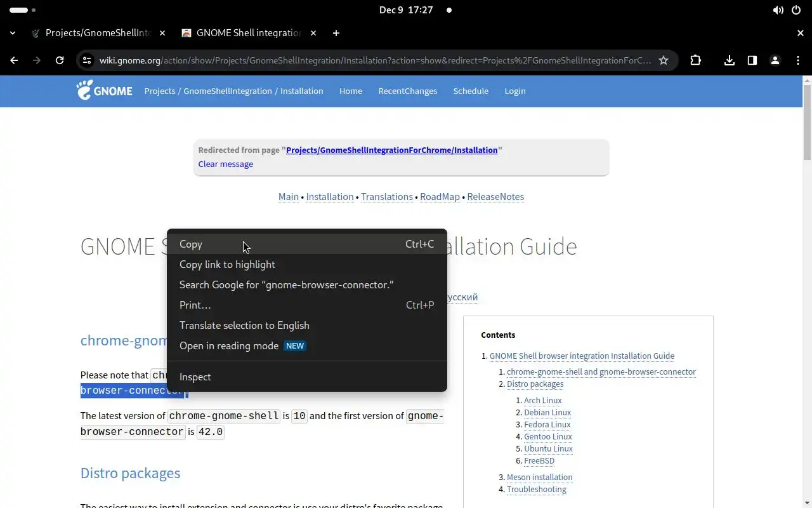
Task: Click the forward navigation arrow
Action: pyautogui.click(x=37, y=60)
